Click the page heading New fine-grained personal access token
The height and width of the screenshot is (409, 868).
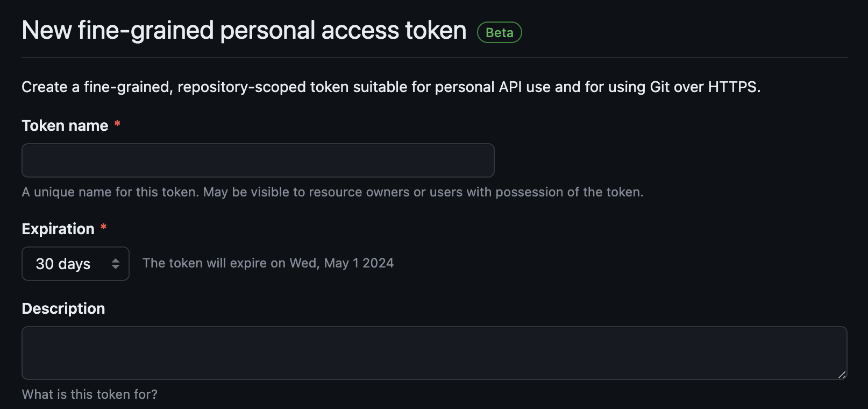(x=244, y=30)
